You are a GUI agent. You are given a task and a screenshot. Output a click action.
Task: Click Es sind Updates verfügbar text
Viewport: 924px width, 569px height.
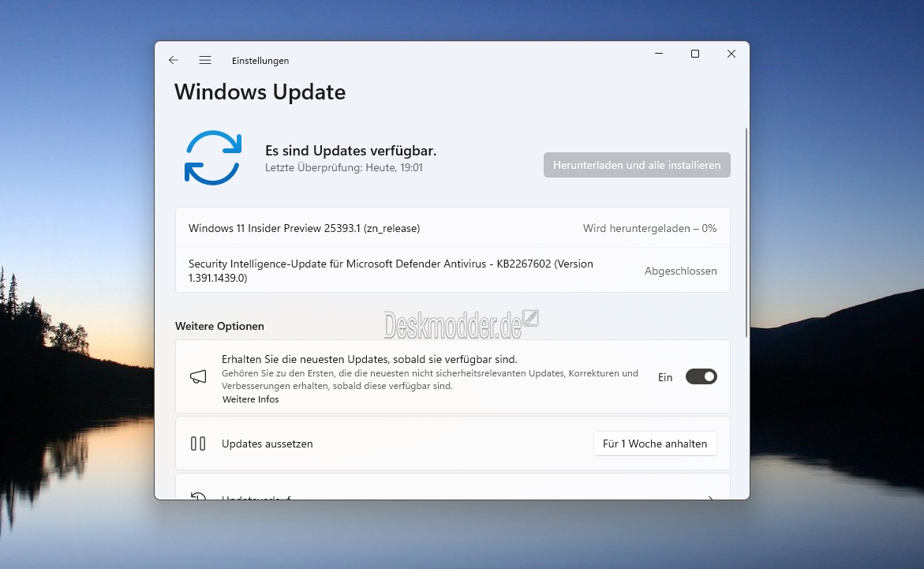350,151
